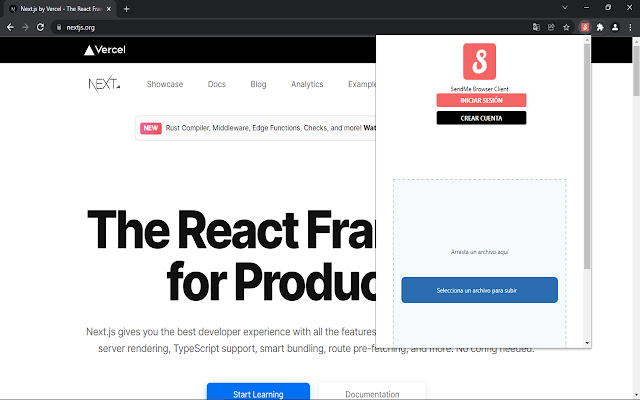Image resolution: width=640 pixels, height=400 pixels.
Task: Click the browser forward arrow
Action: point(25,27)
